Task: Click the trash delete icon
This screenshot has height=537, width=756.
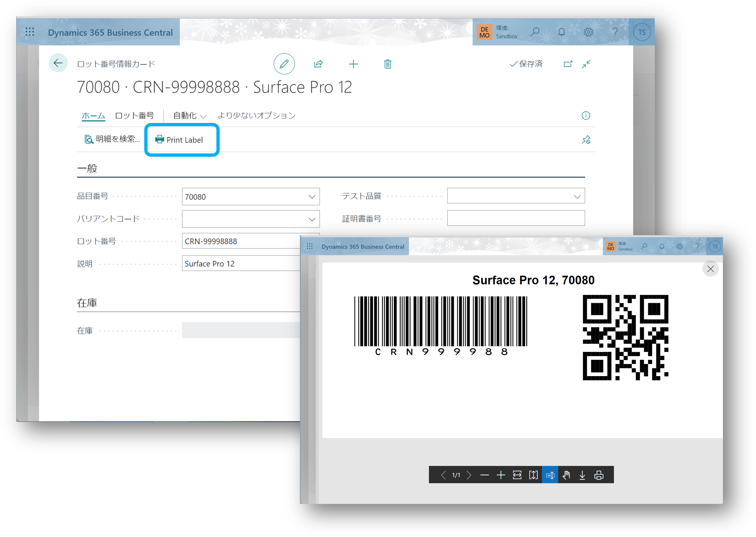Action: [388, 64]
